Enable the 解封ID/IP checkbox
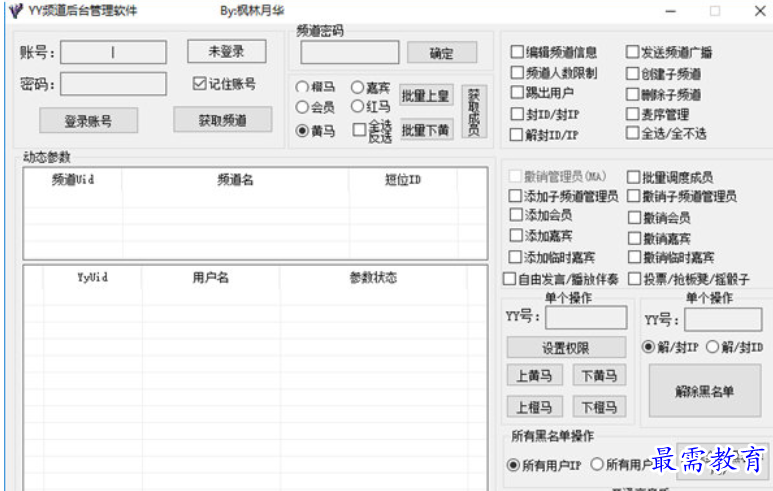The width and height of the screenshot is (773, 491). [x=516, y=135]
